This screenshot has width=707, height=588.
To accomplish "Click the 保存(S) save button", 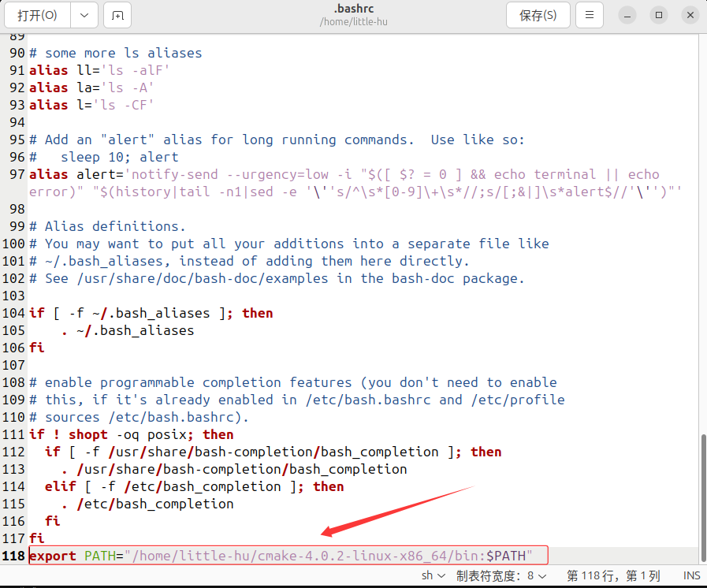I will [538, 14].
